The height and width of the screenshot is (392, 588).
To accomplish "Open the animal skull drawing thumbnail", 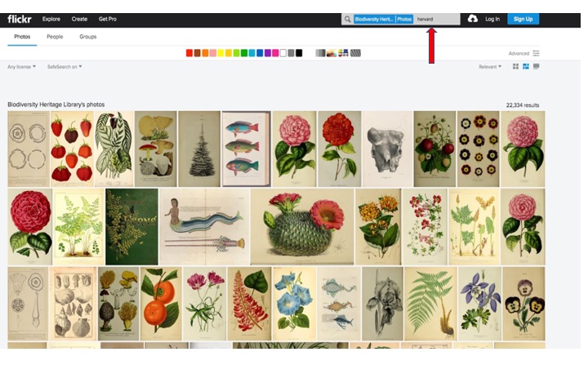I will click(387, 149).
